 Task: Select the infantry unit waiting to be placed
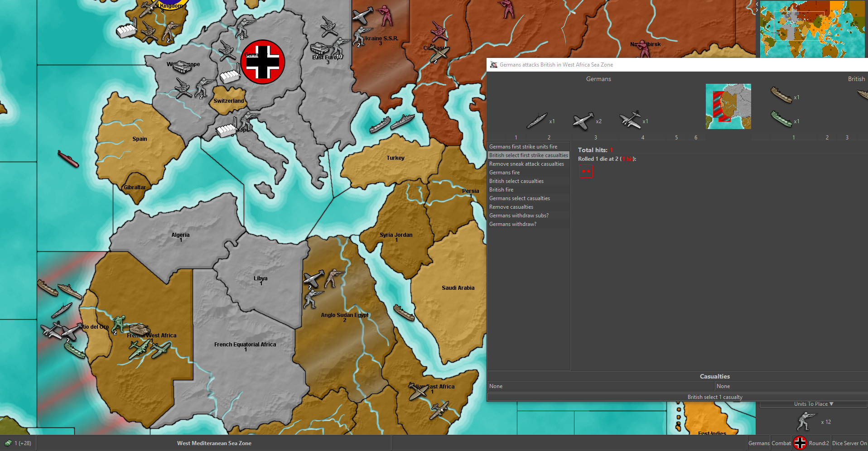[805, 421]
